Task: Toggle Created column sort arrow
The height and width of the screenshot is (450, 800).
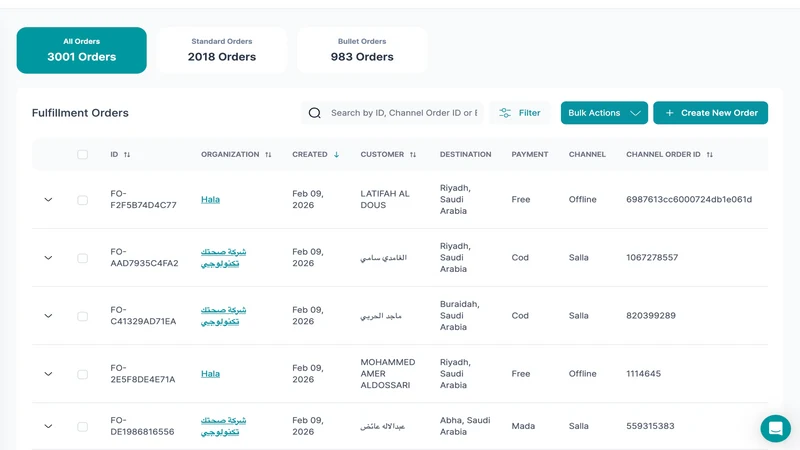Action: click(336, 155)
